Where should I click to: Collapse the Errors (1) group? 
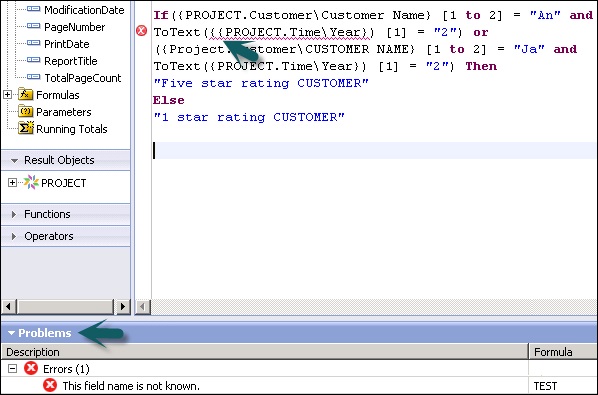(x=13, y=369)
